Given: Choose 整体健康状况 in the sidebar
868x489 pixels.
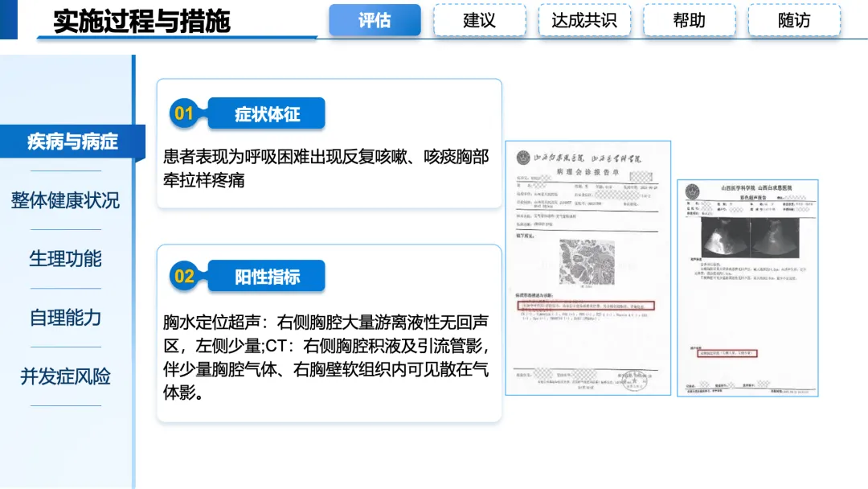Looking at the screenshot, I should tap(65, 200).
